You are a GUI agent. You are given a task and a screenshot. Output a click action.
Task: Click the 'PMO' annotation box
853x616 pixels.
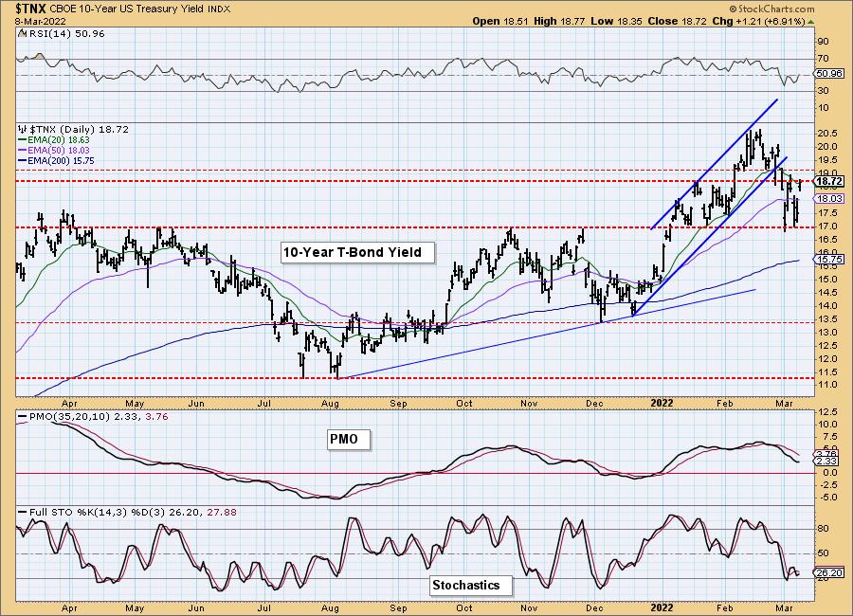pyautogui.click(x=348, y=439)
